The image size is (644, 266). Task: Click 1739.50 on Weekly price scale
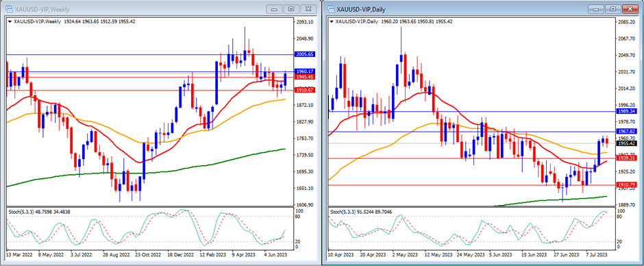(305, 155)
